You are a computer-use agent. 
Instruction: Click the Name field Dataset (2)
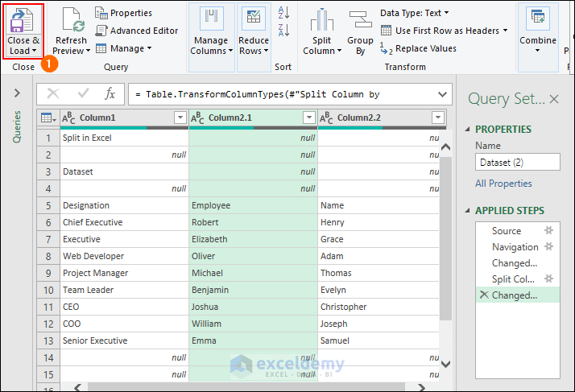(518, 162)
